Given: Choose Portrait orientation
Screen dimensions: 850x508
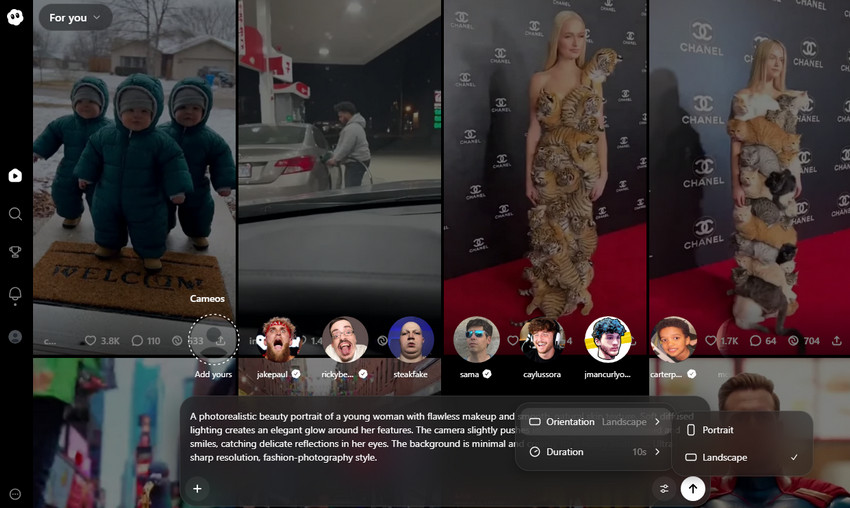Looking at the screenshot, I should pyautogui.click(x=742, y=430).
